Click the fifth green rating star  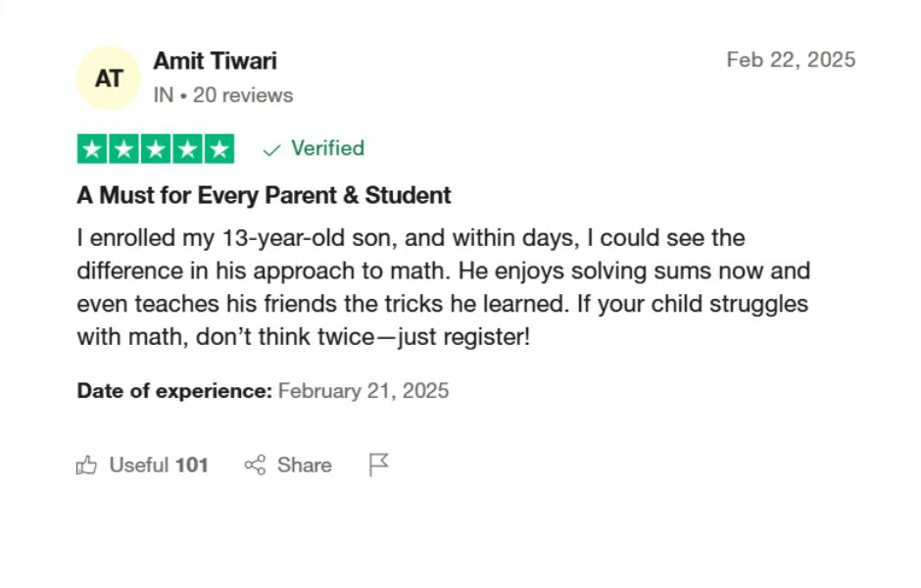tap(218, 149)
